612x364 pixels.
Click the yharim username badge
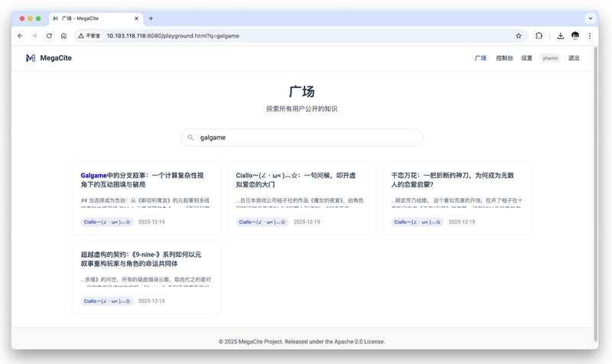[x=550, y=58]
